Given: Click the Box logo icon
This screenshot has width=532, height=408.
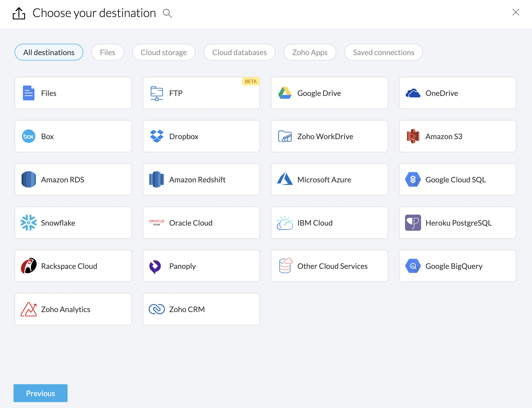Looking at the screenshot, I should click(x=29, y=136).
